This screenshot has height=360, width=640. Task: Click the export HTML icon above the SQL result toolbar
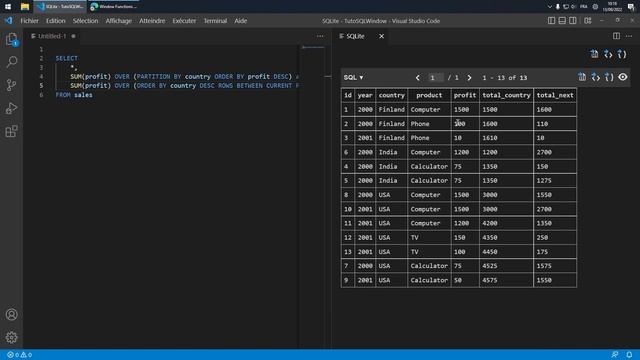pyautogui.click(x=608, y=54)
